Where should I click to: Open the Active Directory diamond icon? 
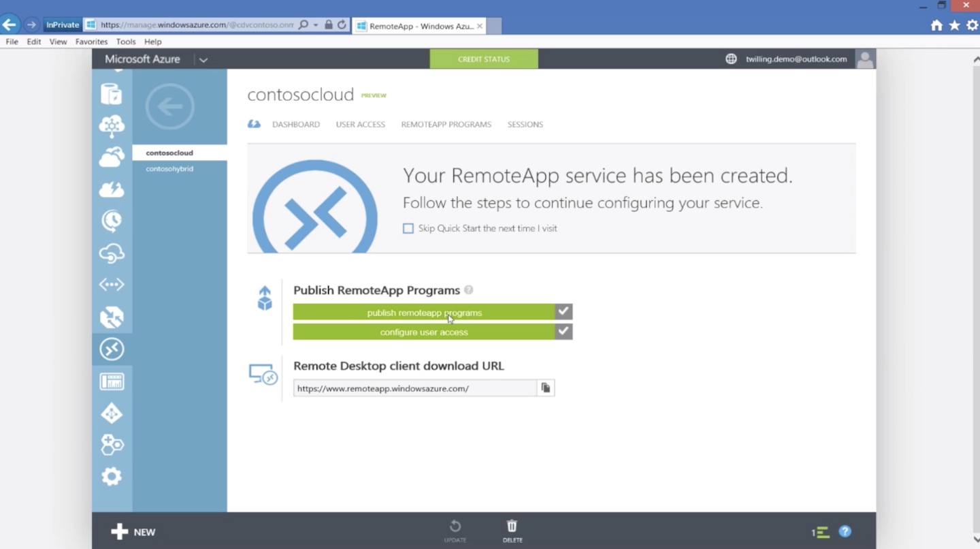click(112, 413)
